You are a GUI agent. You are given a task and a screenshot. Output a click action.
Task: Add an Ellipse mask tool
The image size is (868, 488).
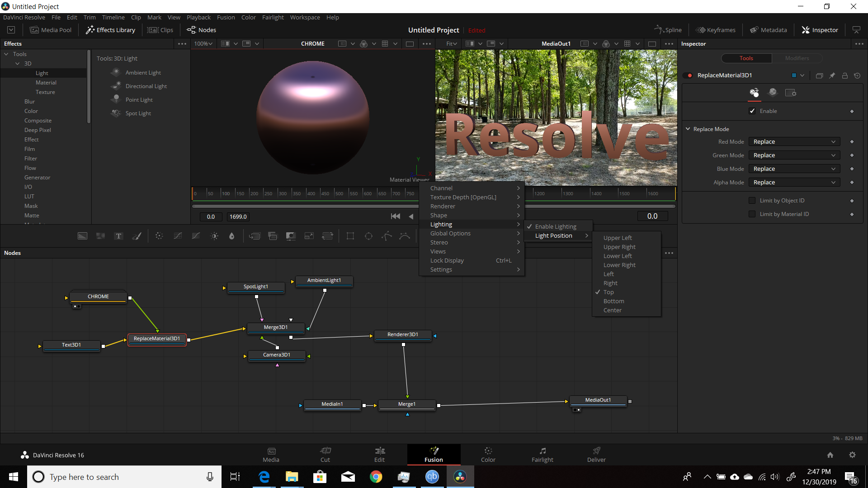pyautogui.click(x=368, y=236)
